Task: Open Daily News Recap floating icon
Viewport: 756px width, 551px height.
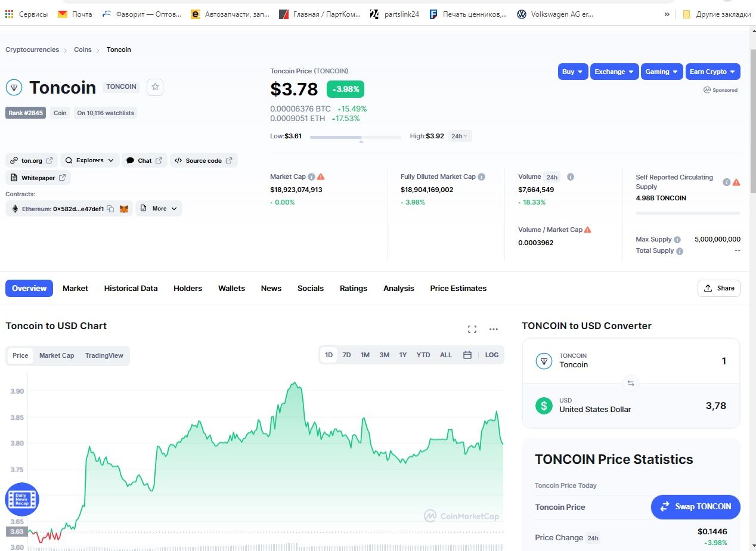Action: coord(22,499)
